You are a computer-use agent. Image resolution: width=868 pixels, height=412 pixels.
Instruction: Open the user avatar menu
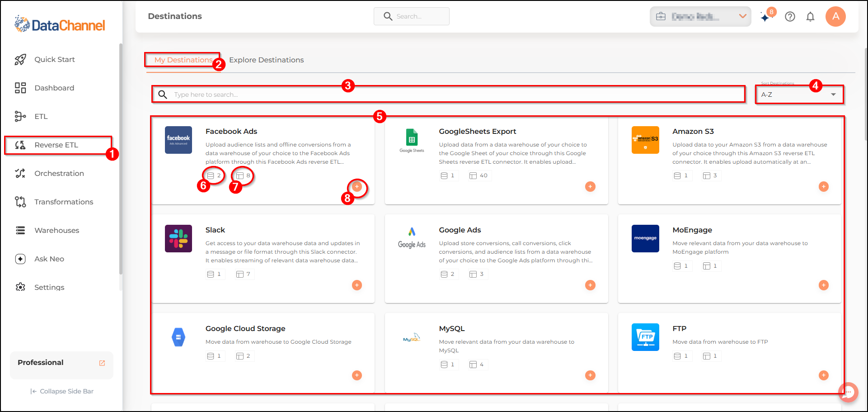click(x=835, y=16)
